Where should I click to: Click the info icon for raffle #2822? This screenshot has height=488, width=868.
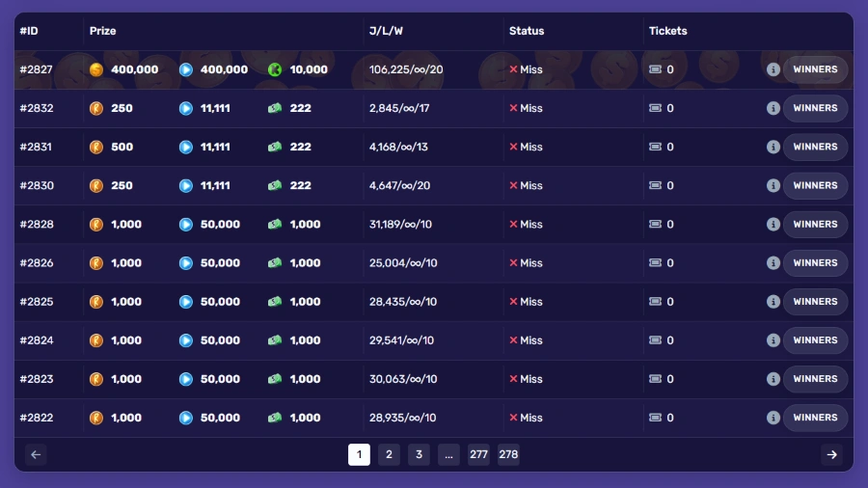point(773,418)
